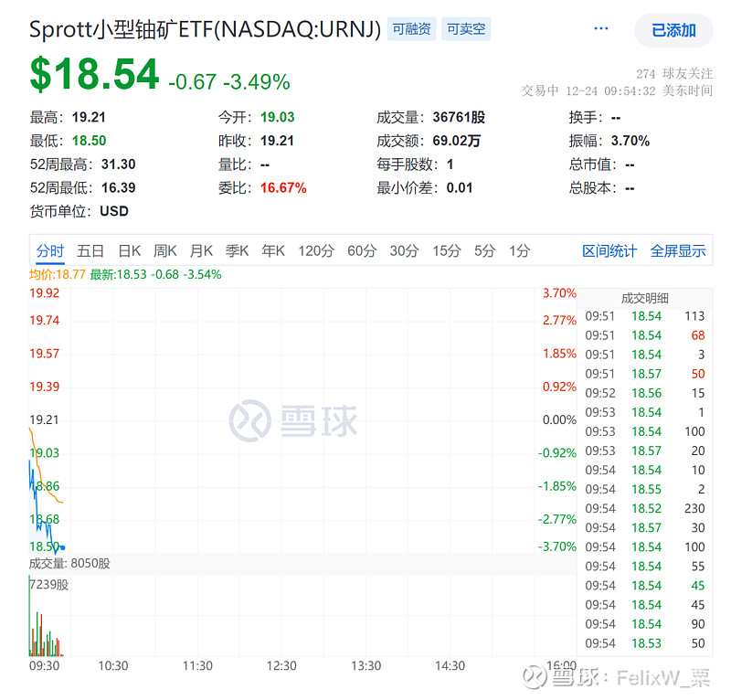Click the 成交量 value 36761股
731x700 pixels.
pyautogui.click(x=459, y=117)
